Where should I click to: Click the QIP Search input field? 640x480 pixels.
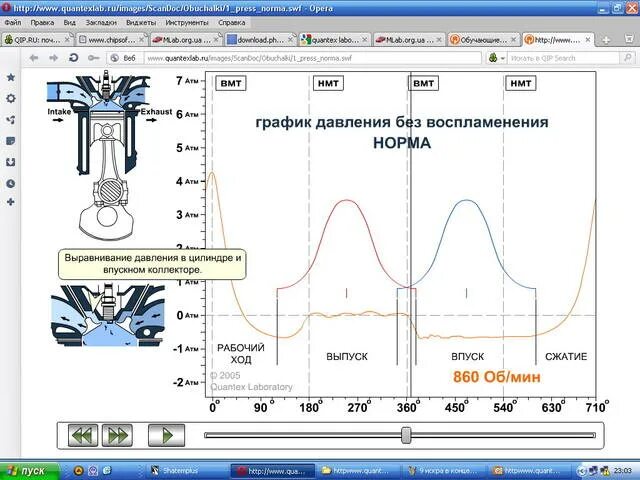(564, 58)
